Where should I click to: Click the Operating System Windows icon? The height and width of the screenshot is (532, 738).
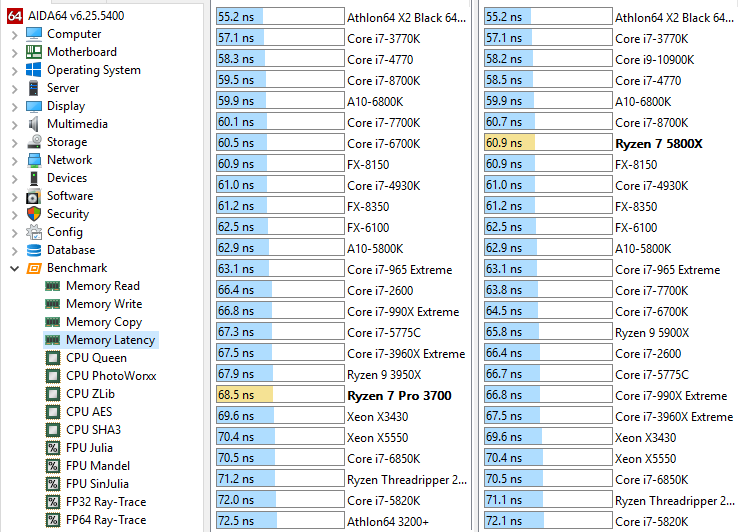(x=34, y=70)
